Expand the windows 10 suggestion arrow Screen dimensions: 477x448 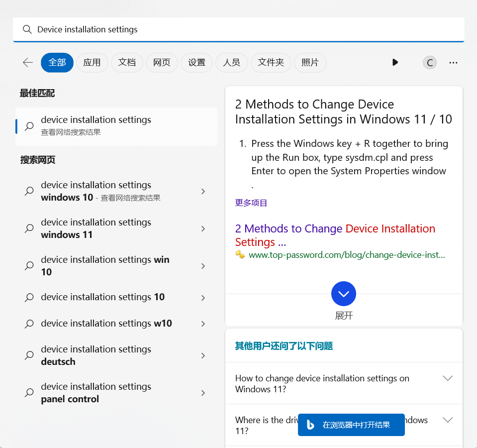pyautogui.click(x=203, y=191)
